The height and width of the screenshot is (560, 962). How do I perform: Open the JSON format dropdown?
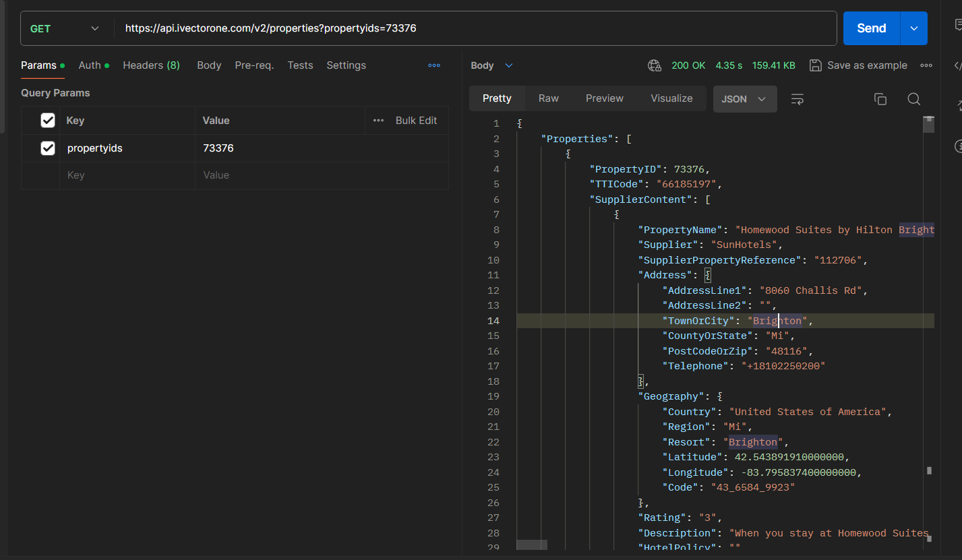pyautogui.click(x=745, y=99)
